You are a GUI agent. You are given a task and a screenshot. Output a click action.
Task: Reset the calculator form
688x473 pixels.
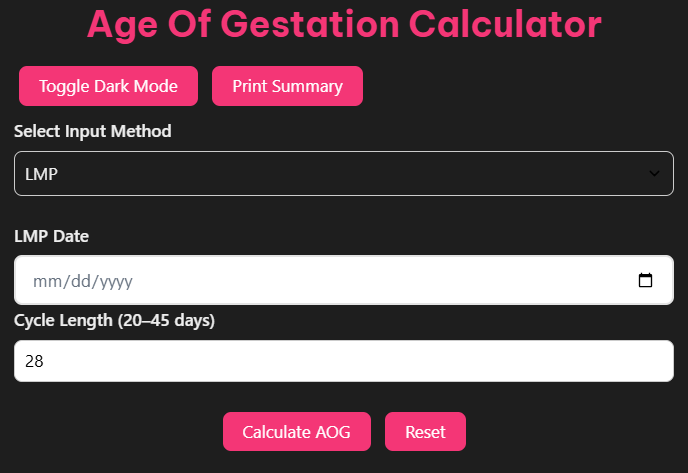click(425, 432)
